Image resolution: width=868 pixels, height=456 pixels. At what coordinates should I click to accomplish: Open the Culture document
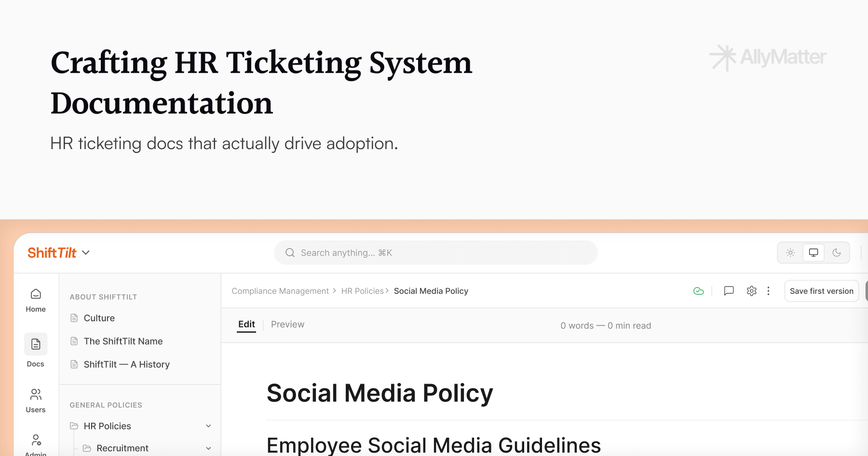(99, 318)
